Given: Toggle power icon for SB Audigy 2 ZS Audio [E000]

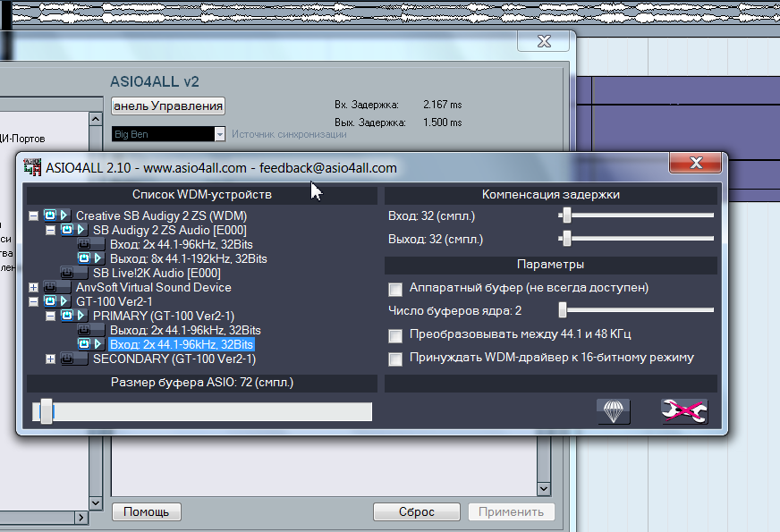Looking at the screenshot, I should (x=67, y=230).
